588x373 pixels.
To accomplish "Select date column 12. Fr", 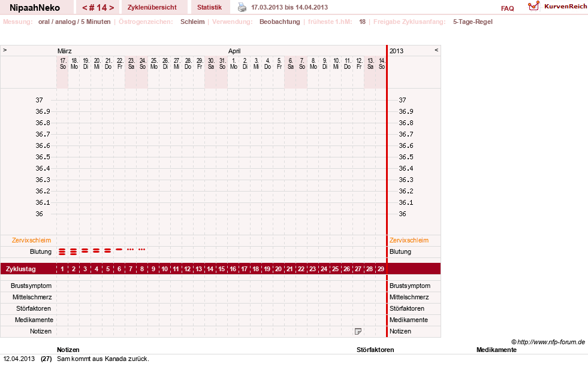I will tap(359, 63).
